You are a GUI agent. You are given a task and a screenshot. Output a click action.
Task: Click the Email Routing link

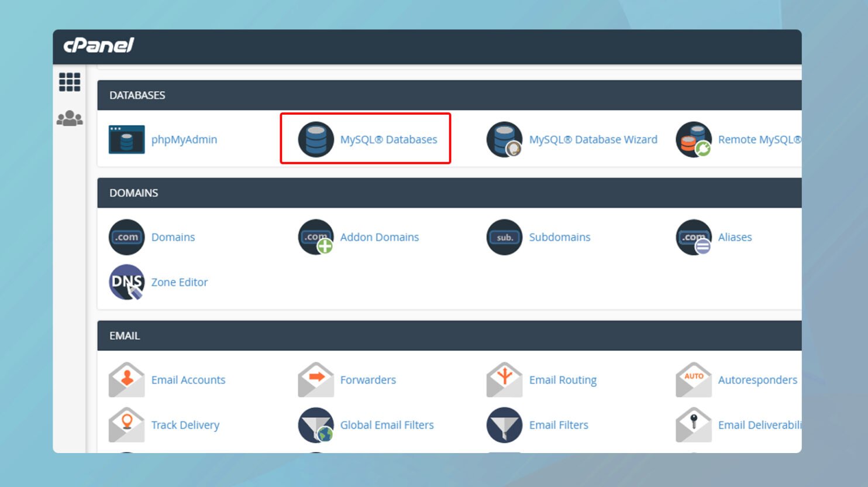pyautogui.click(x=562, y=379)
